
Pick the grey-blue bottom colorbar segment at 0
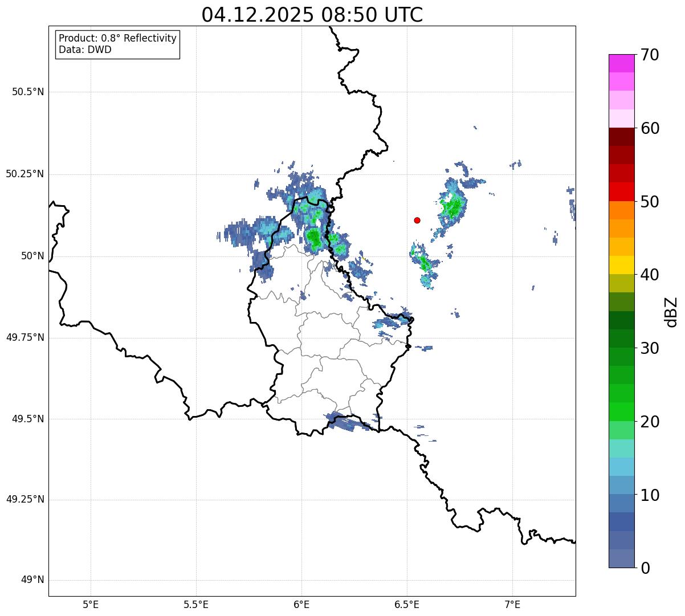click(x=622, y=558)
